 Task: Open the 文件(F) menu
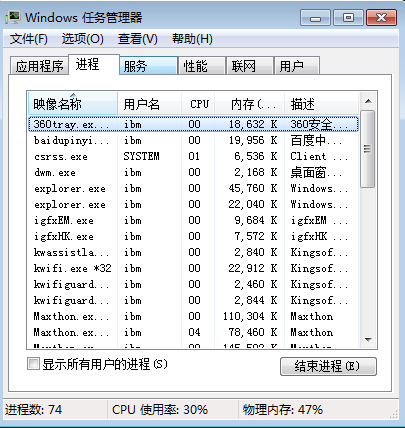click(x=29, y=39)
